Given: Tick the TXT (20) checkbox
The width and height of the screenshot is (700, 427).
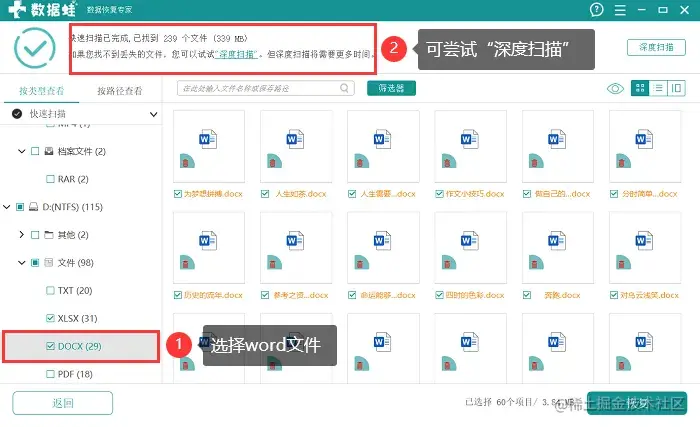Looking at the screenshot, I should 50,290.
